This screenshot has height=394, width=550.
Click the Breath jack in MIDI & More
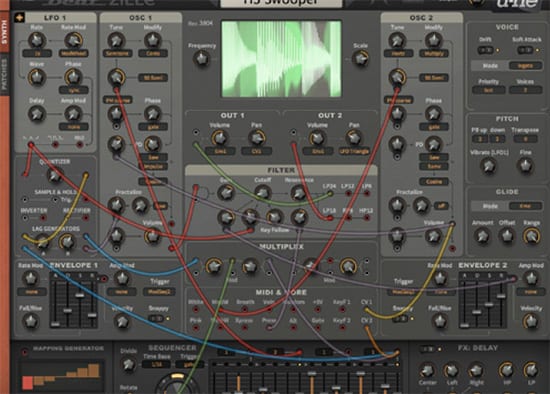point(244,309)
